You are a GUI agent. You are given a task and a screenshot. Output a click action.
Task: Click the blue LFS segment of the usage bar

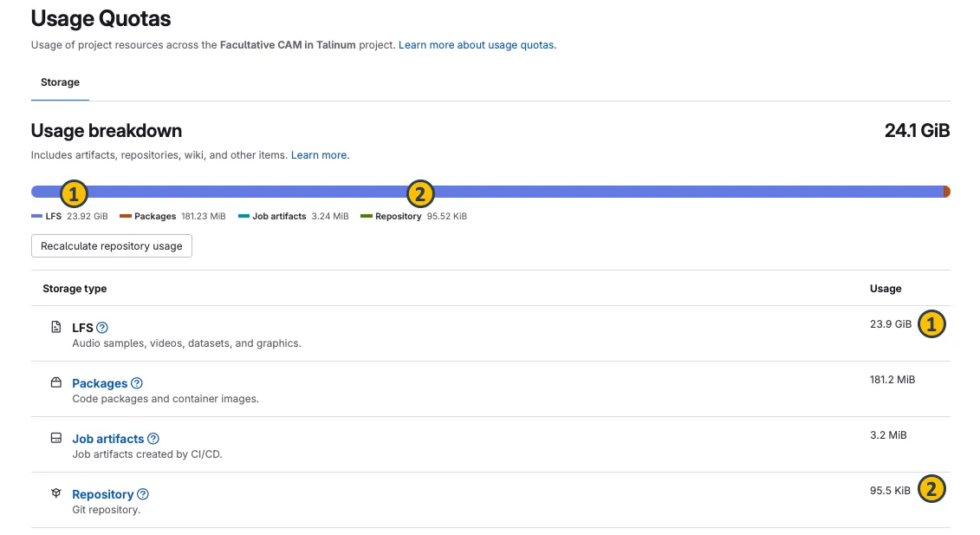click(x=260, y=192)
